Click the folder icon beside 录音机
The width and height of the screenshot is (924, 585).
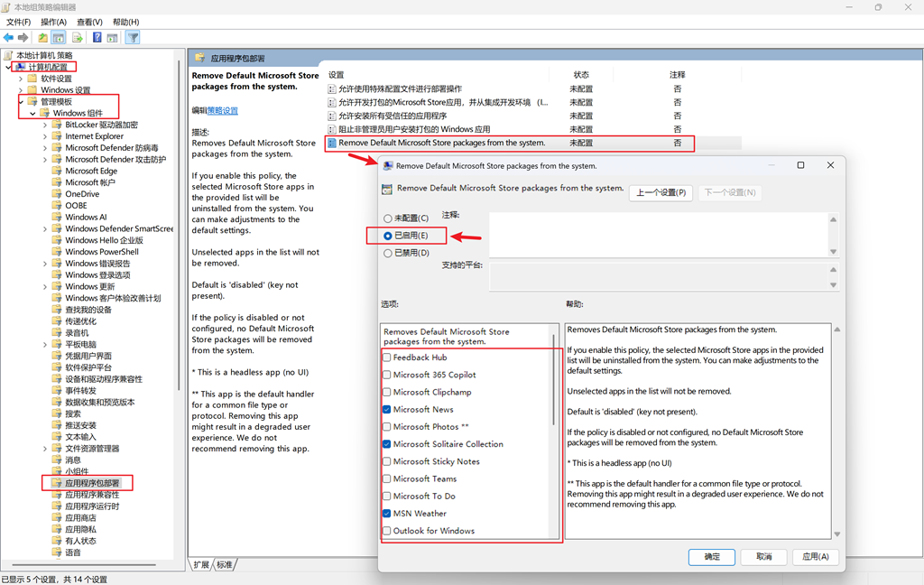pos(57,332)
